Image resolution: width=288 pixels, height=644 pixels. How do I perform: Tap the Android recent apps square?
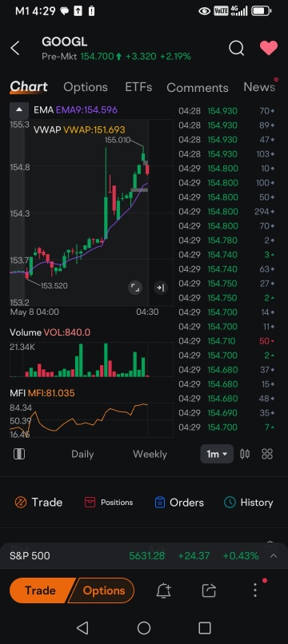(x=205, y=627)
